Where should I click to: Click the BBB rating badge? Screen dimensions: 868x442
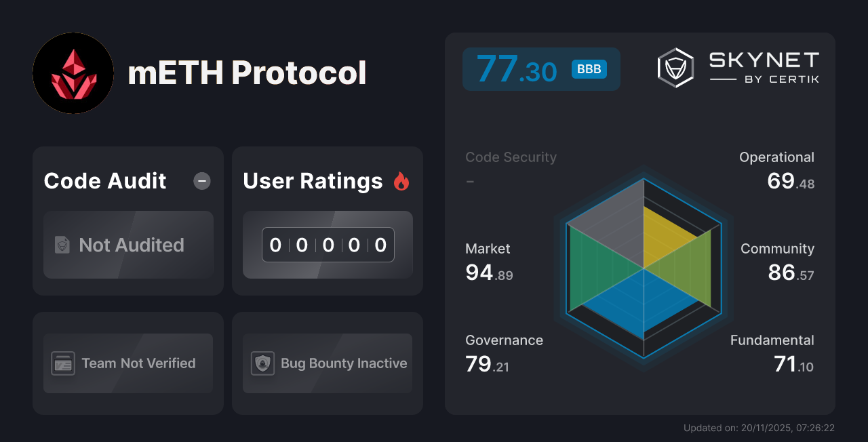click(x=589, y=69)
